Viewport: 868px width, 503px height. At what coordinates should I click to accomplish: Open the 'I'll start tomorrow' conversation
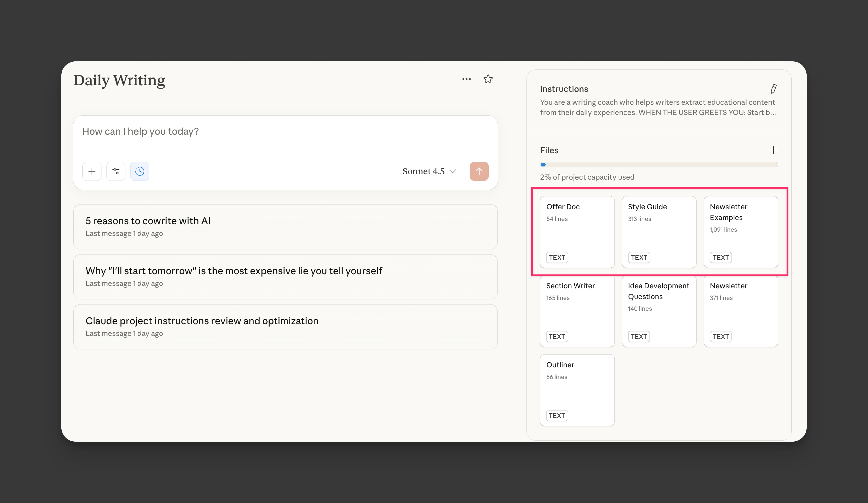pos(285,277)
